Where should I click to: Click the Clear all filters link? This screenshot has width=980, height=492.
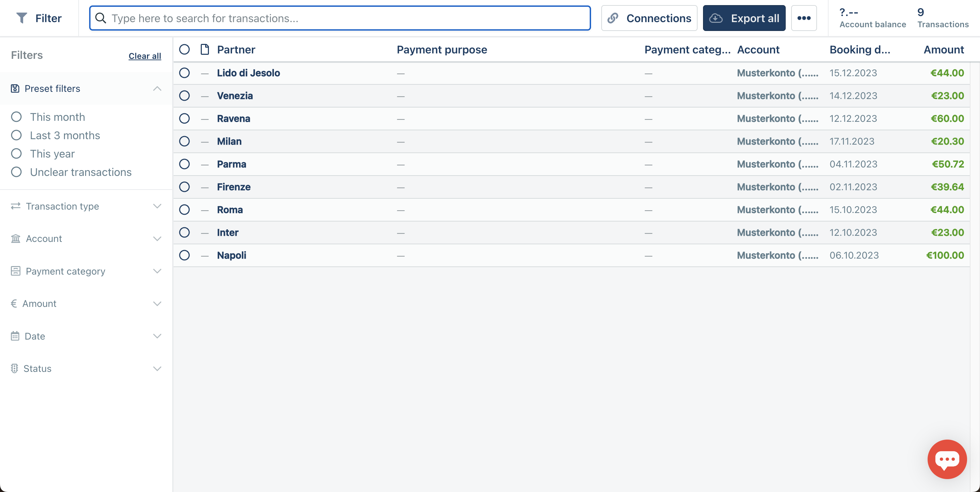145,56
